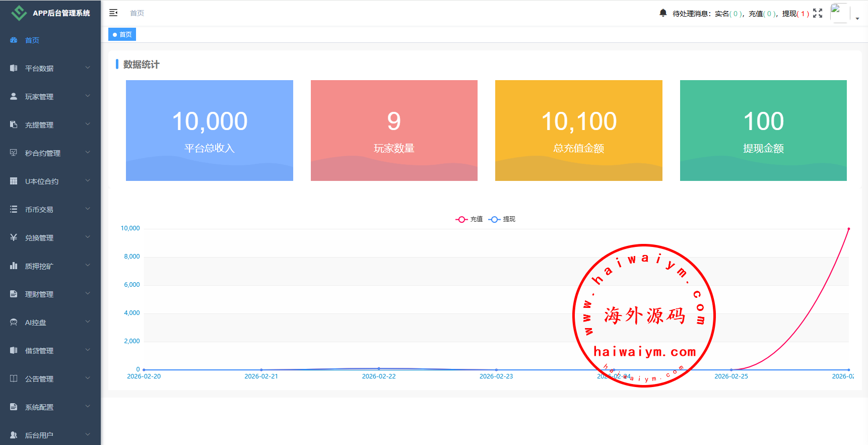Click the 玩家管理 person icon
Viewport: 868px width, 445px height.
point(14,96)
